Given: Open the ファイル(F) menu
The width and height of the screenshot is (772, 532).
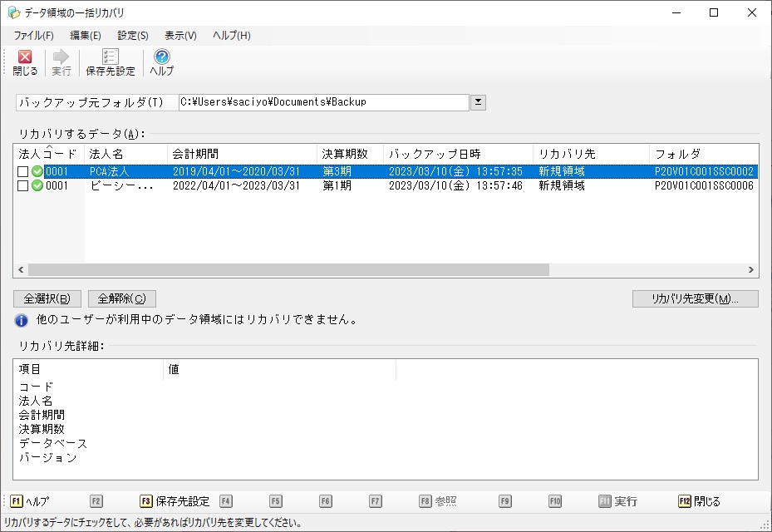Looking at the screenshot, I should 33,36.
